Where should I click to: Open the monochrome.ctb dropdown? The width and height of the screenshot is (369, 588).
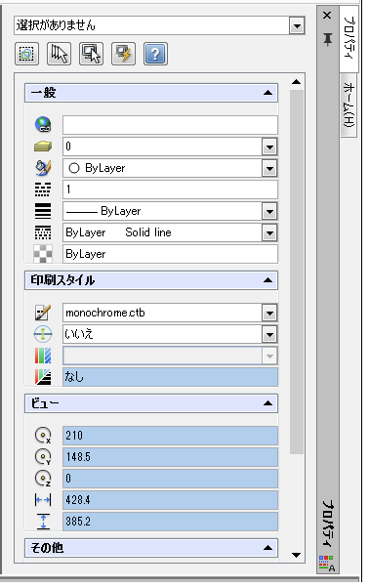click(x=269, y=313)
